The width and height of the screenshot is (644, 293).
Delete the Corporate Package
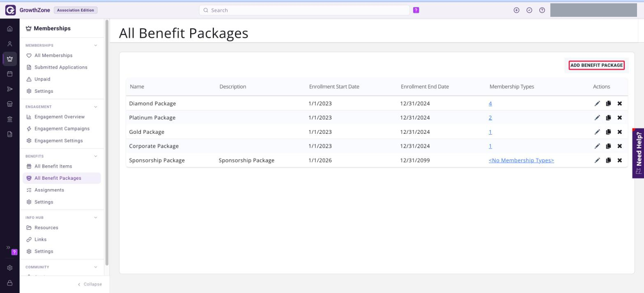tap(620, 146)
